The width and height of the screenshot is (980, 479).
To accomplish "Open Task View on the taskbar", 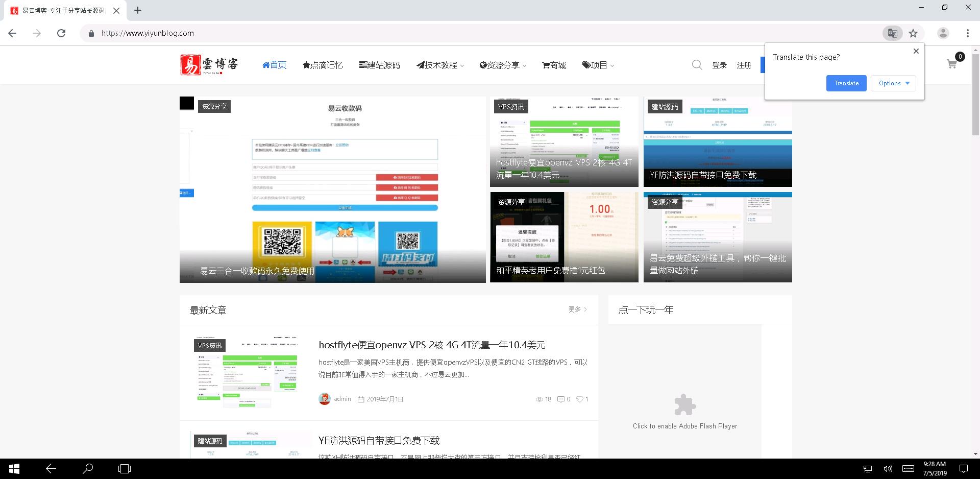I will click(x=125, y=469).
